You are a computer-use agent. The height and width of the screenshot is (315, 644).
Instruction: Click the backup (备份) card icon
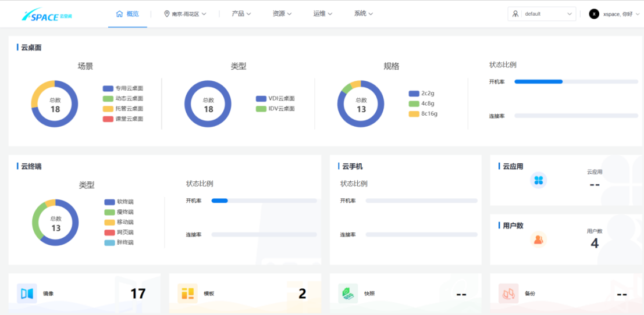(508, 293)
